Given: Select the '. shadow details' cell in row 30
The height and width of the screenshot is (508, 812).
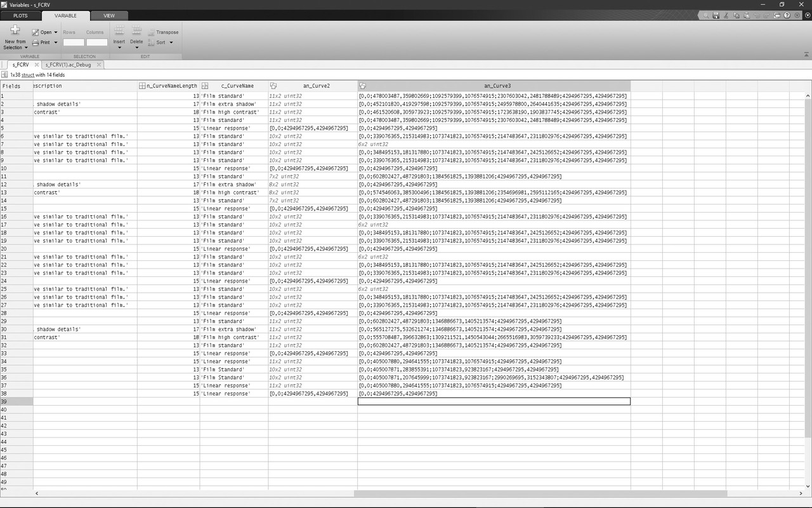Looking at the screenshot, I should [85, 330].
